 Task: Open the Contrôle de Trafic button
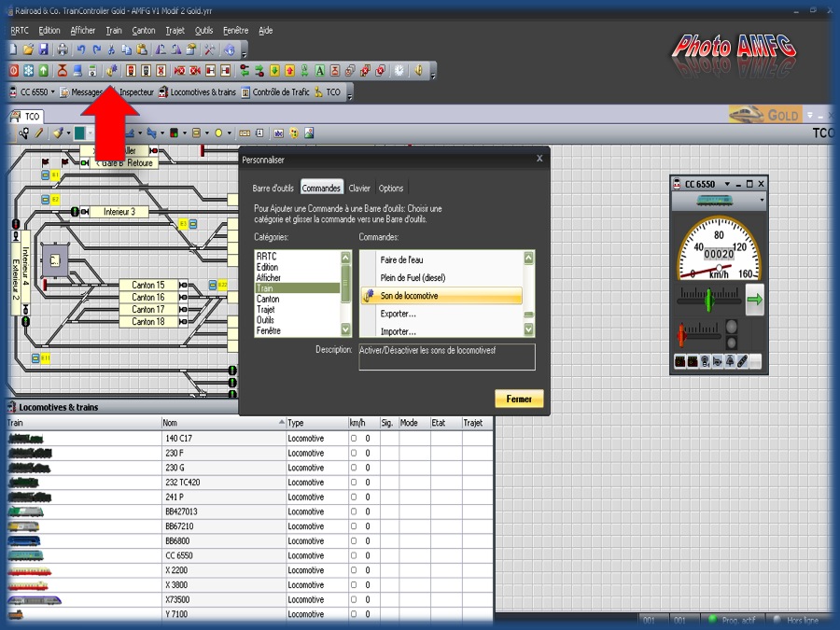coord(275,92)
